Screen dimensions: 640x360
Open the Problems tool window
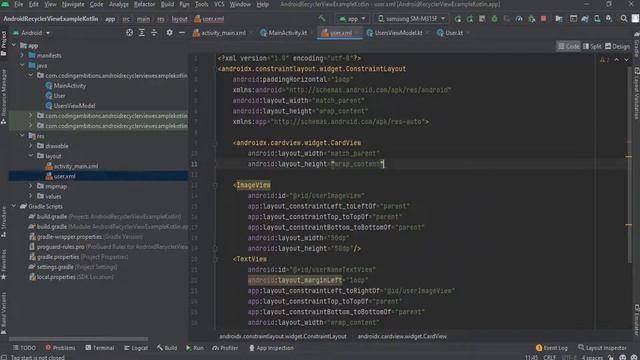pos(60,348)
